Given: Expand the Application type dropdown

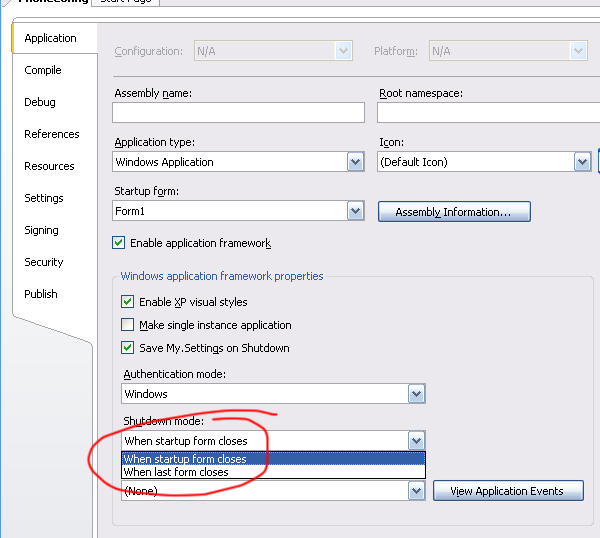Looking at the screenshot, I should [355, 162].
